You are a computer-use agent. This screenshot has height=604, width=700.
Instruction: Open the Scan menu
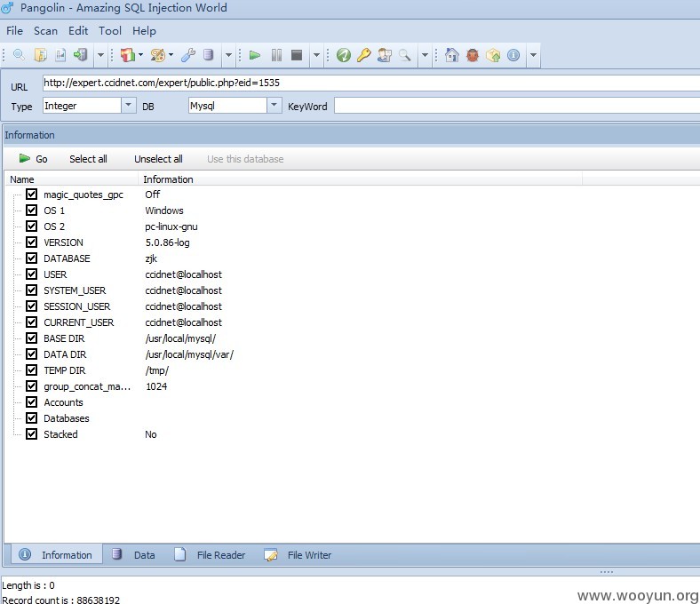pyautogui.click(x=45, y=31)
